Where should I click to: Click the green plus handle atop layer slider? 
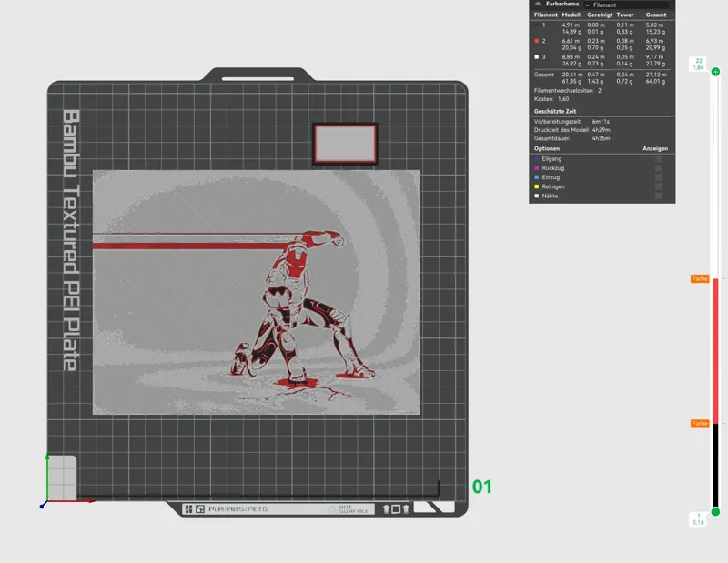[715, 72]
